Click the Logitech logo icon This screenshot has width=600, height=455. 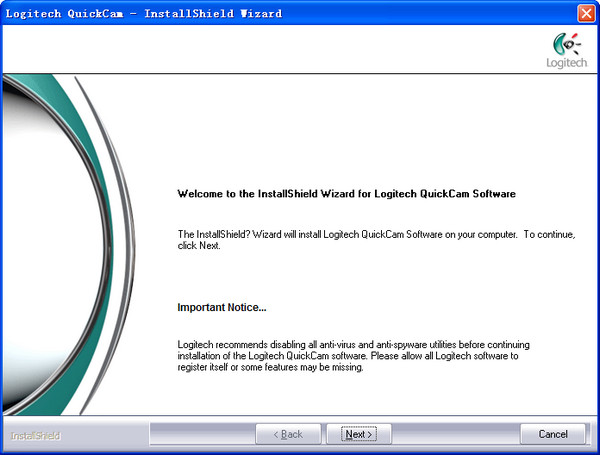coord(567,51)
